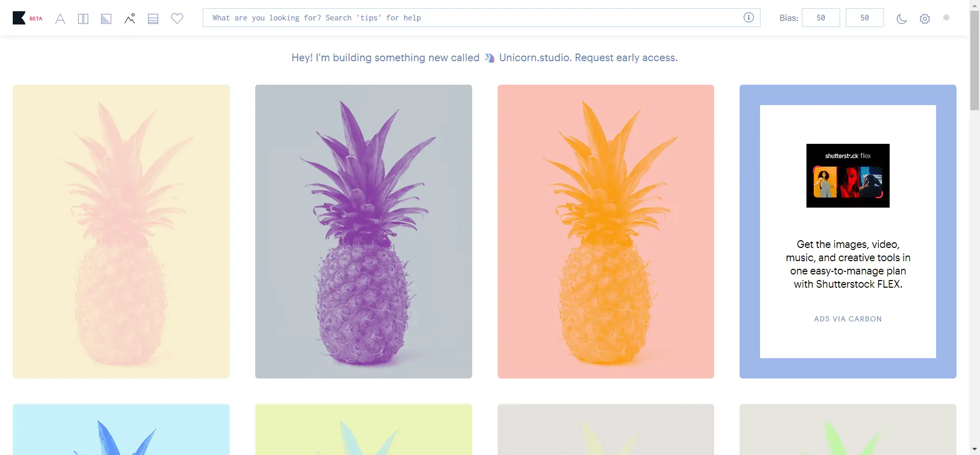Open the settings gear icon

pyautogui.click(x=925, y=19)
